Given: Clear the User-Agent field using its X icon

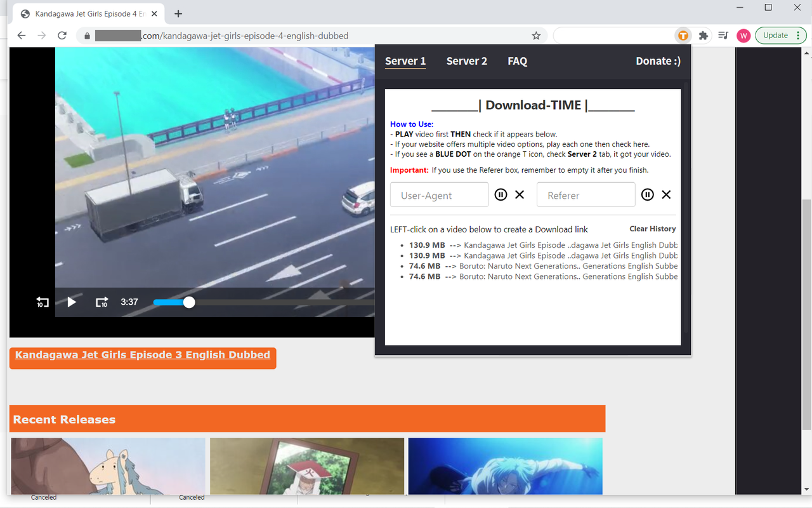Looking at the screenshot, I should tap(520, 194).
